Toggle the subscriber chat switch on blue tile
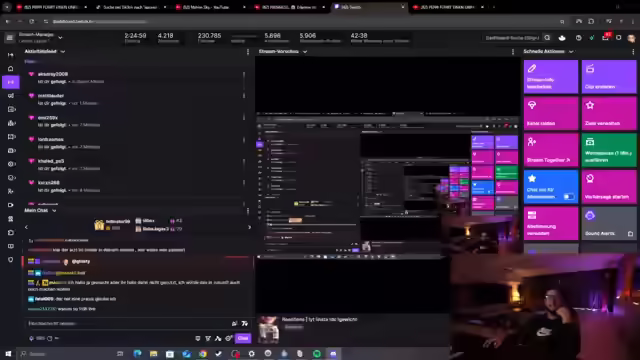 [x=569, y=197]
